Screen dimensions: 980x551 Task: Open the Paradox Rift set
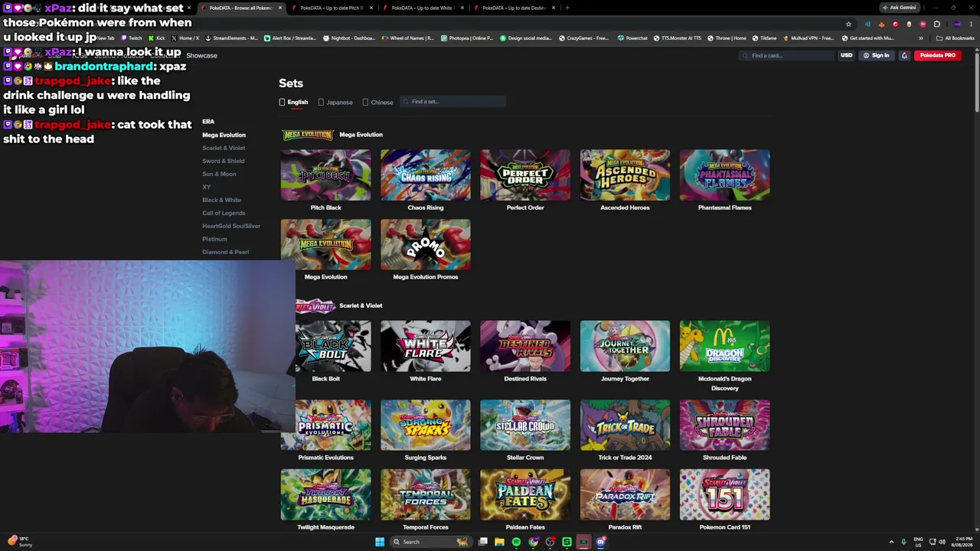(625, 494)
